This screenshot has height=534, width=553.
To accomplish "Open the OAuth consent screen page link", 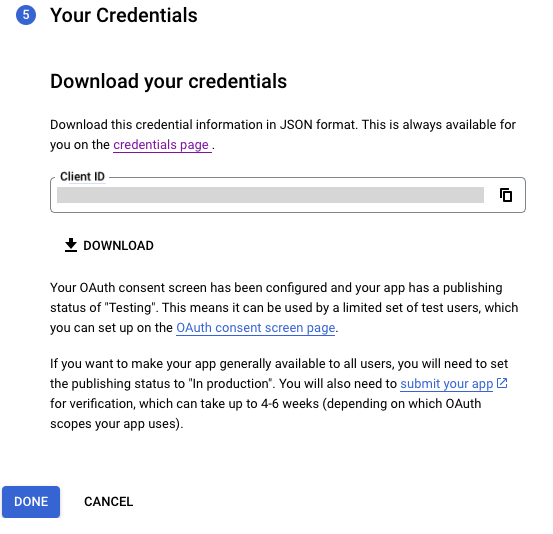I will 255,328.
